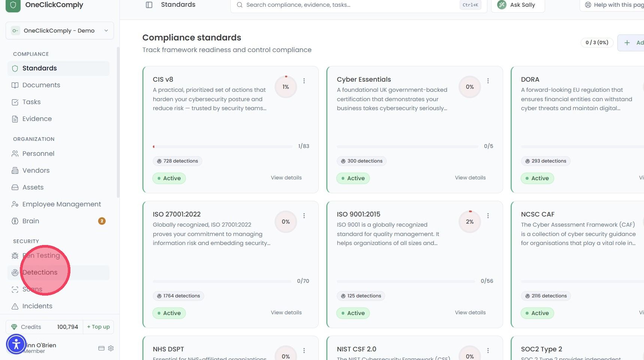Viewport: 644px width, 360px height.
Task: Click CIS v8 1/83 progress bar
Action: [223, 146]
